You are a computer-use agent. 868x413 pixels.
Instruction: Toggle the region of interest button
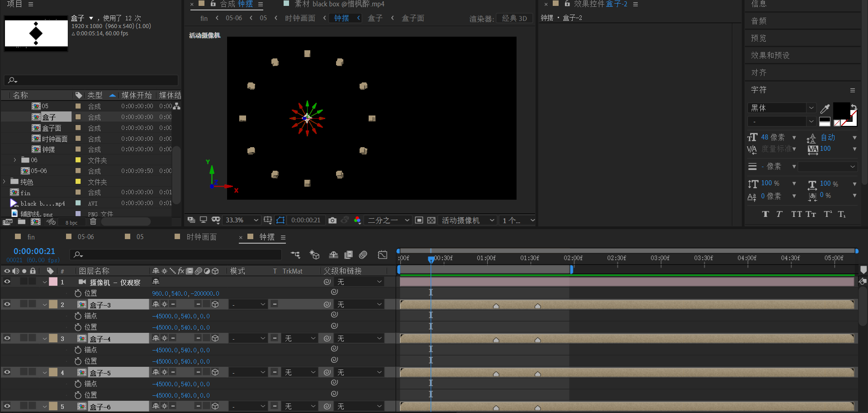419,220
